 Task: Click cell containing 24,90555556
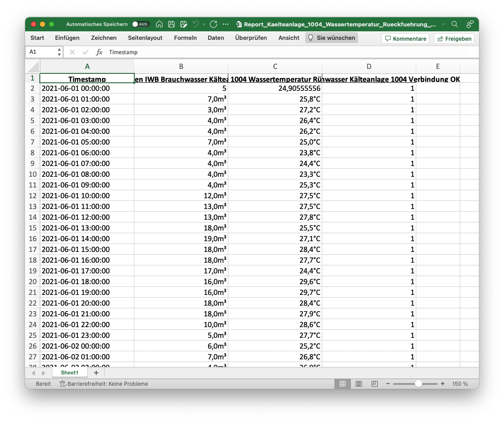pos(275,89)
